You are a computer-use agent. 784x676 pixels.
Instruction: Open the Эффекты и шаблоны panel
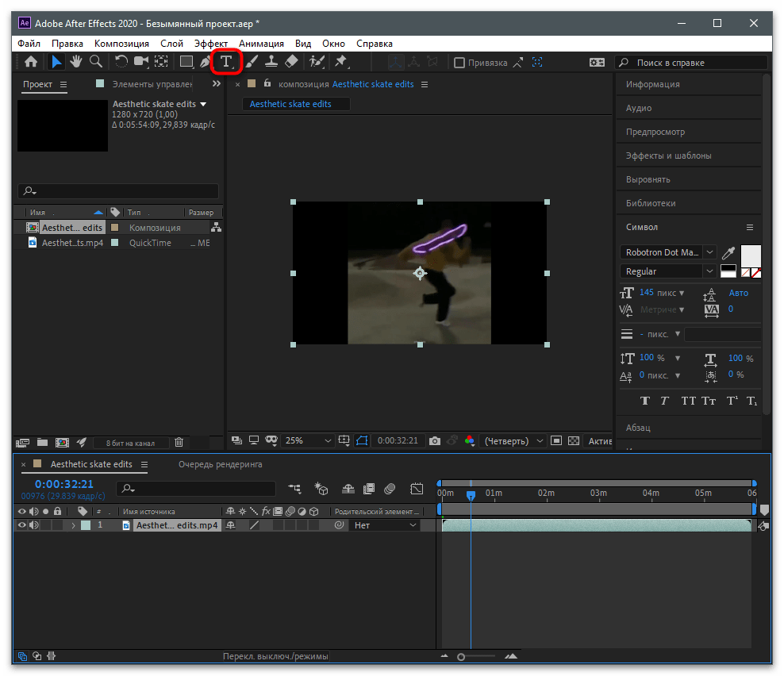(668, 156)
